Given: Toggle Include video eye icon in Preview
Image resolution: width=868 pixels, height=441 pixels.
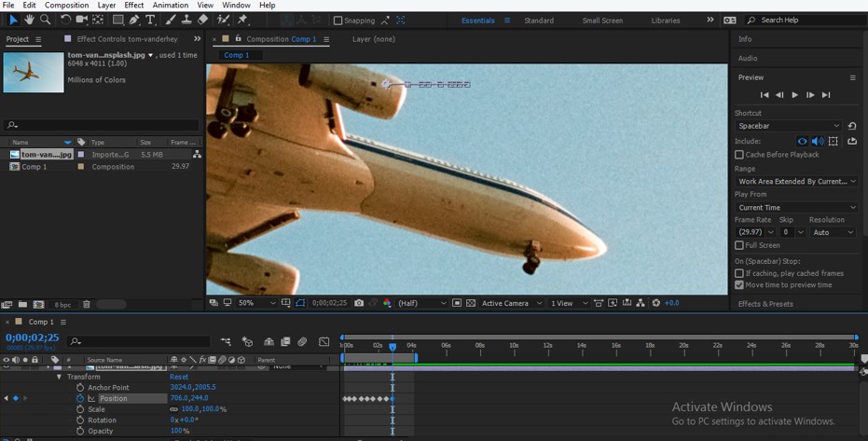Looking at the screenshot, I should pyautogui.click(x=802, y=141).
